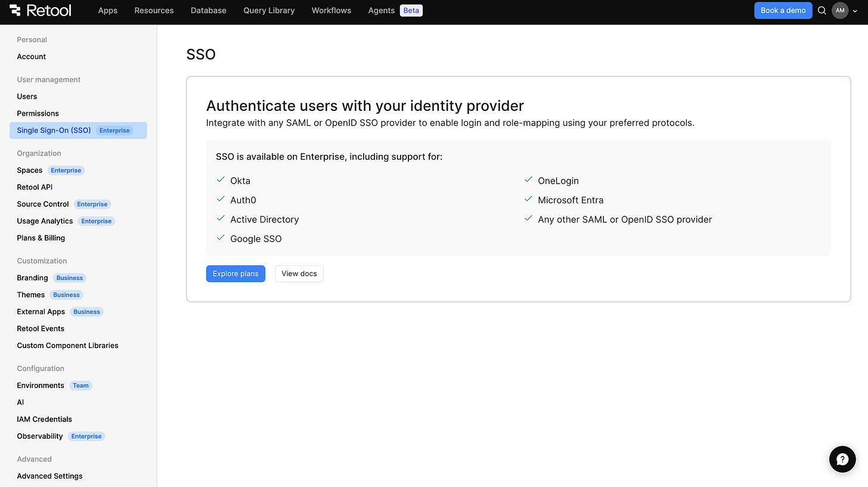Go to Resources
The height and width of the screenshot is (487, 868).
(x=154, y=10)
